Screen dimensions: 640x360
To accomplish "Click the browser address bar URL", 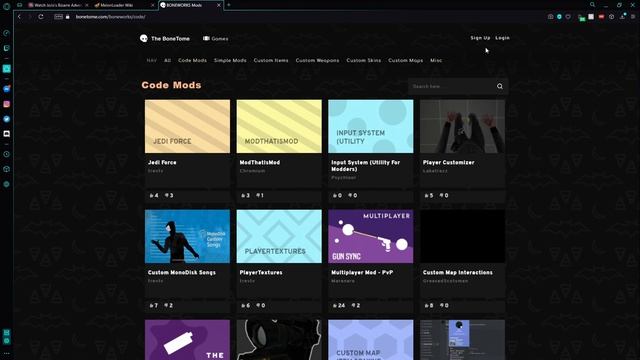I will 111,17.
